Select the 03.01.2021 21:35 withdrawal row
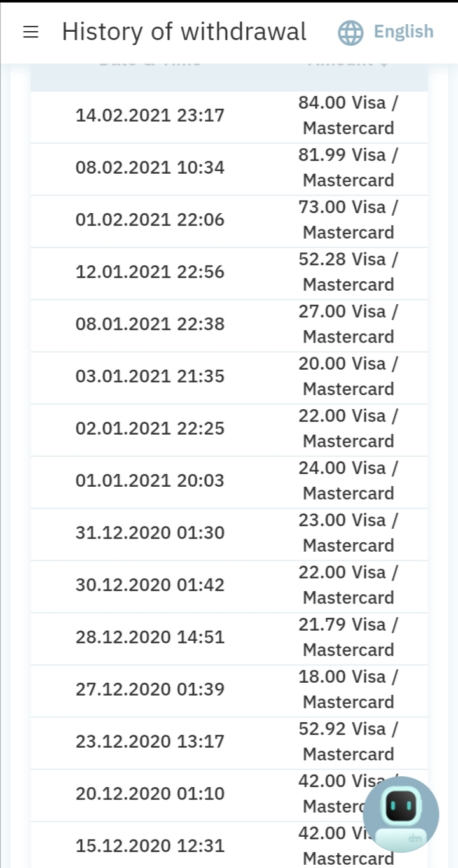The image size is (458, 868). pos(150,377)
